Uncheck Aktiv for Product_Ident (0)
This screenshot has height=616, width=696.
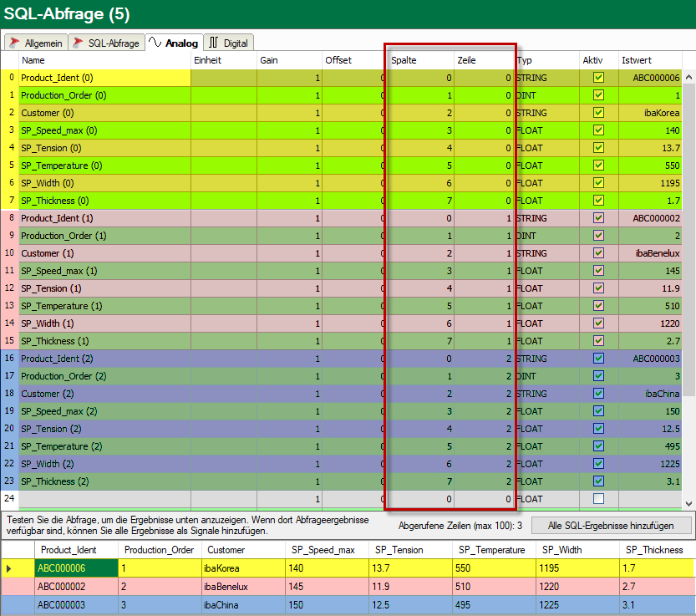pyautogui.click(x=598, y=78)
